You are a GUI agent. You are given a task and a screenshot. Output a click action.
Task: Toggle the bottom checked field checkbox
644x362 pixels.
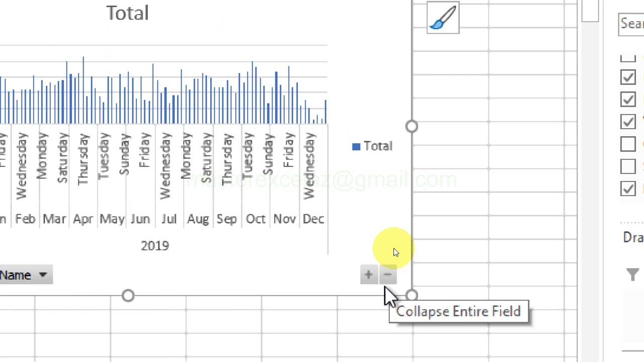[628, 189]
